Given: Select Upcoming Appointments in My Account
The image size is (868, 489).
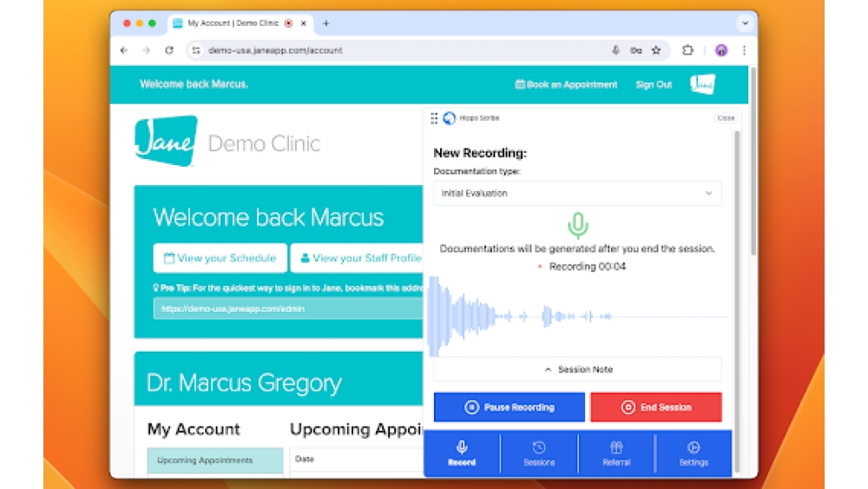Looking at the screenshot, I should click(214, 460).
